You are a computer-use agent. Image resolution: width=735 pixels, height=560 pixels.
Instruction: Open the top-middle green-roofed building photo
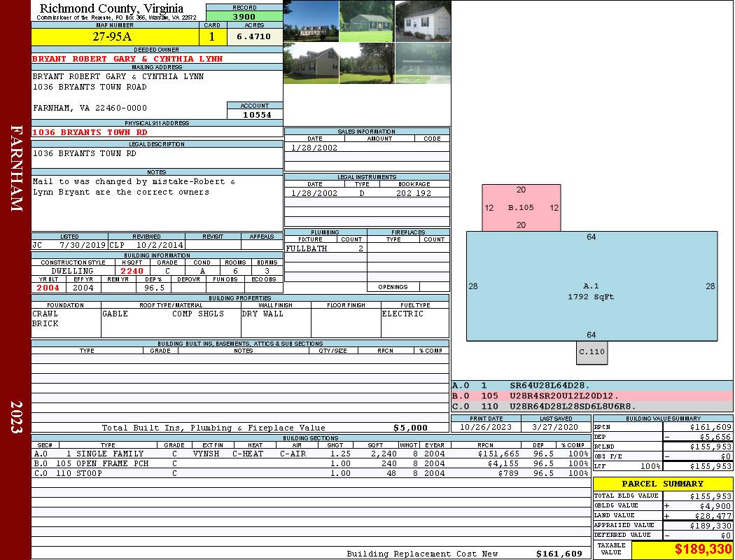tap(367, 21)
